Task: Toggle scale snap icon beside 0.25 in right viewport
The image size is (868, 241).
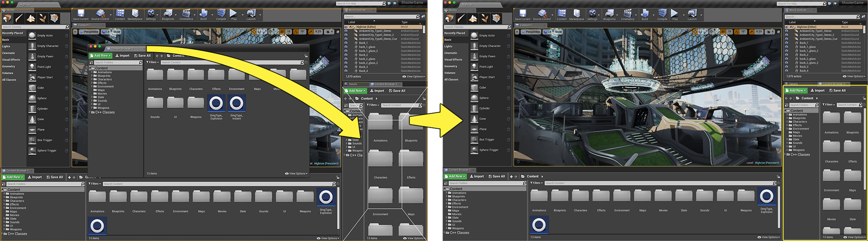Action: tap(752, 32)
